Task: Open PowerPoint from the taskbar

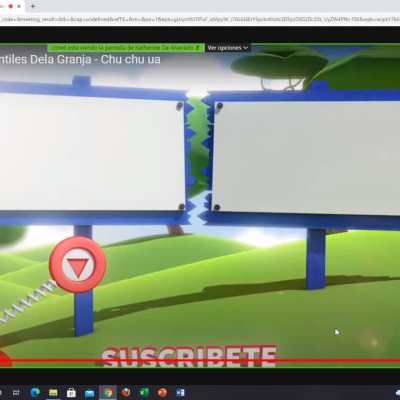Action: (x=162, y=392)
